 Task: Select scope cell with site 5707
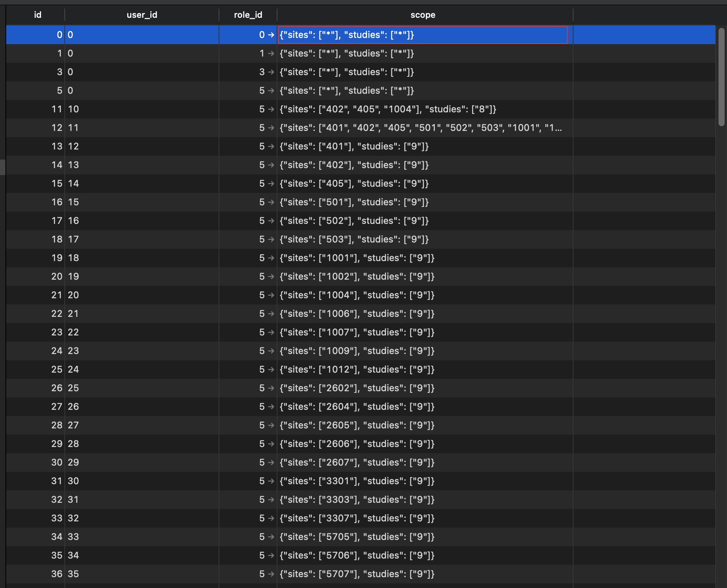coord(425,574)
